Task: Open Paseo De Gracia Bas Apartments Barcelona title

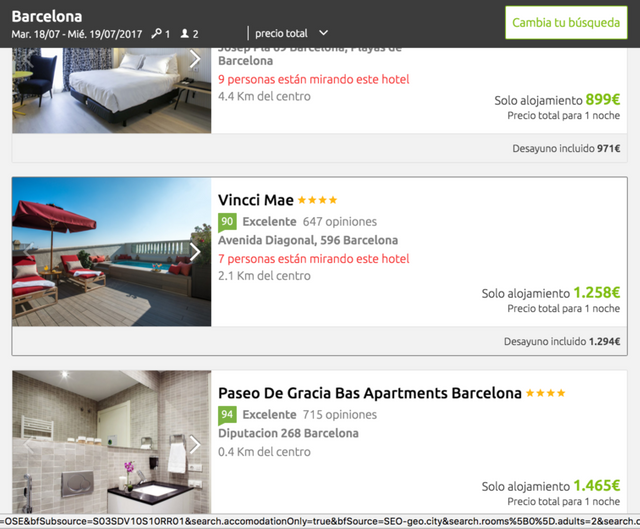Action: click(x=370, y=393)
